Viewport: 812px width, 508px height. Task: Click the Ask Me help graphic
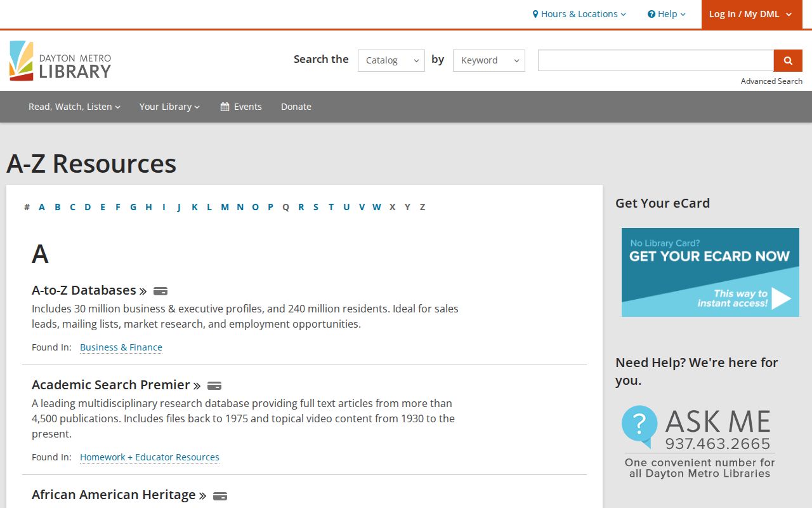699,442
